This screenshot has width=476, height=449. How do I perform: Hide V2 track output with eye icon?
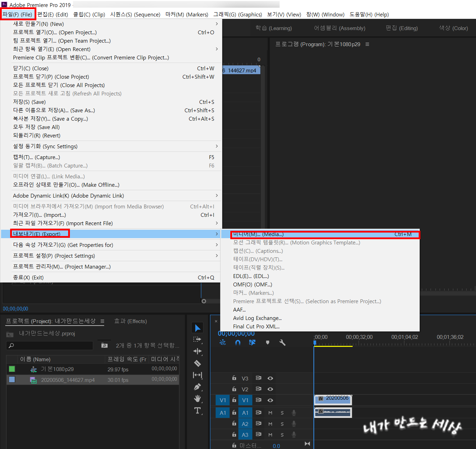[x=270, y=389]
